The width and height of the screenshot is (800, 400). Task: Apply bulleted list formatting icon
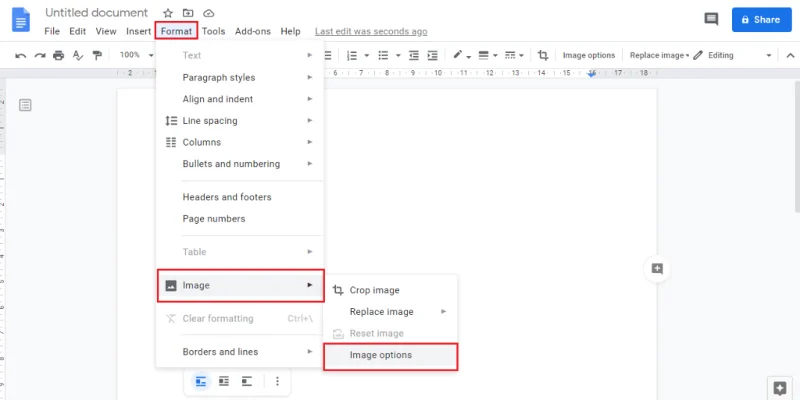(383, 56)
